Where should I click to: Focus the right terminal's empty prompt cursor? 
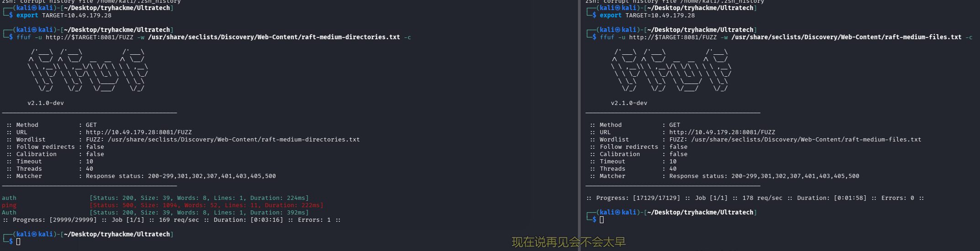click(x=602, y=220)
